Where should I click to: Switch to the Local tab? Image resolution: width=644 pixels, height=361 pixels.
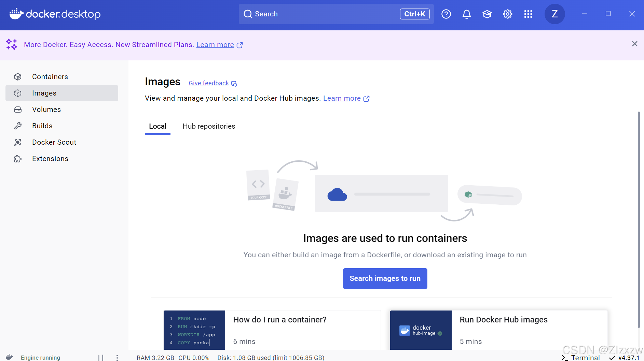(157, 126)
